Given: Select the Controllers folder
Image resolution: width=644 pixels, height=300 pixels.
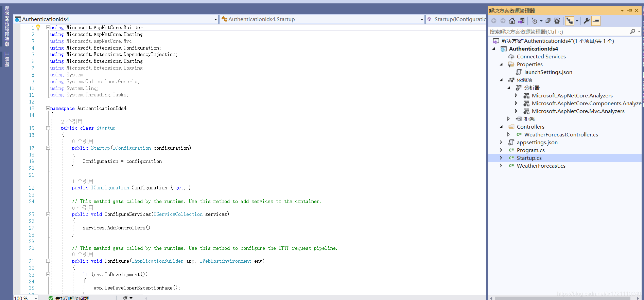Looking at the screenshot, I should point(530,127).
